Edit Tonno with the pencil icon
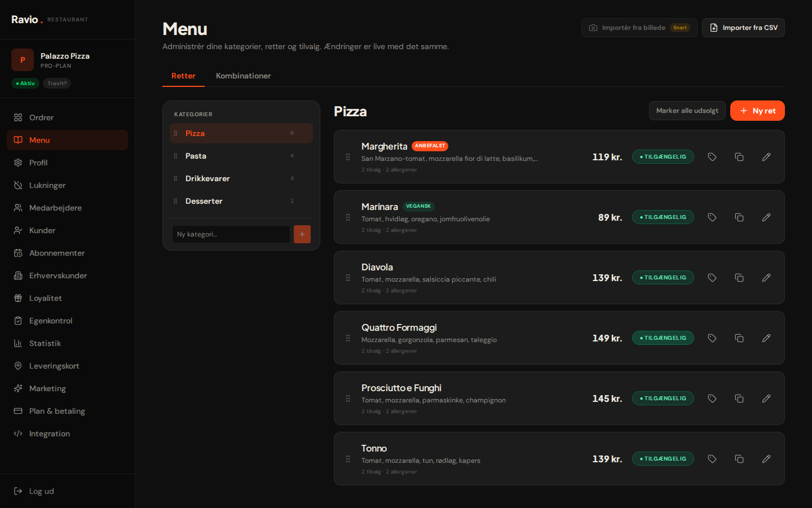The image size is (812, 508). (x=766, y=459)
